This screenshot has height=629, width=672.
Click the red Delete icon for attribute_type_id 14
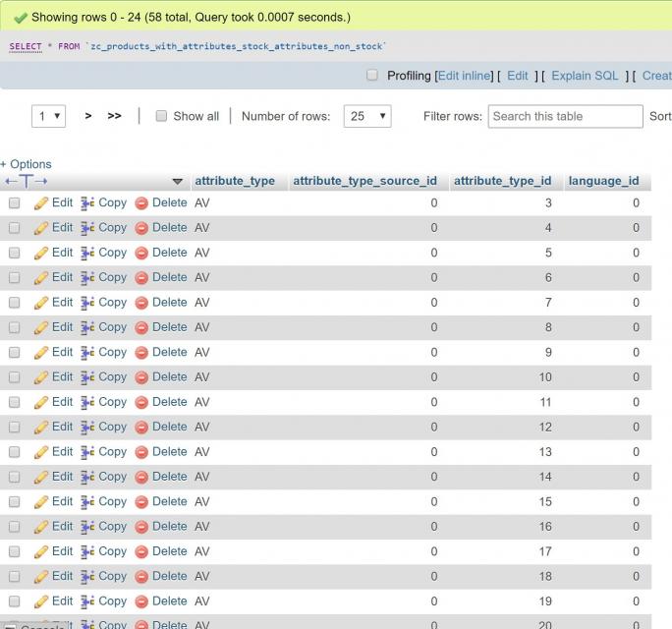pyautogui.click(x=141, y=477)
